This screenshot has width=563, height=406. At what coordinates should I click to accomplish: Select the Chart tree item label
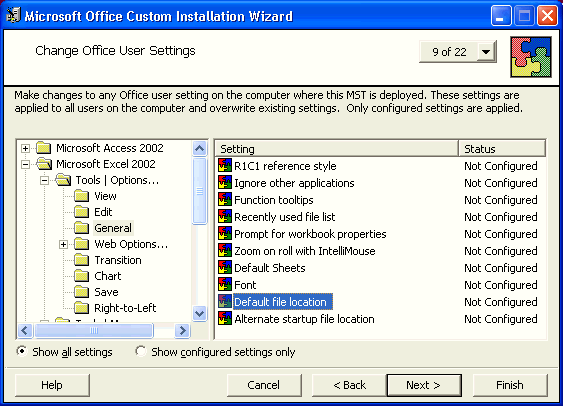point(108,276)
